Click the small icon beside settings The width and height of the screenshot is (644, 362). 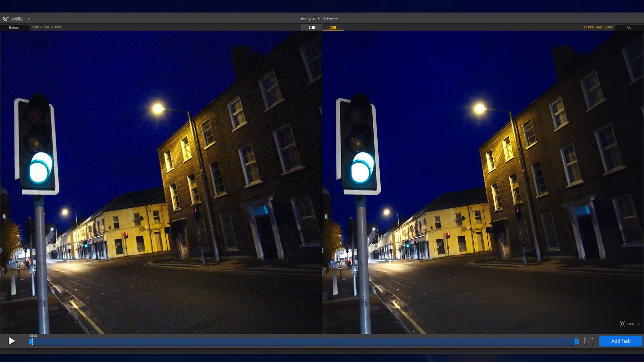29,19
